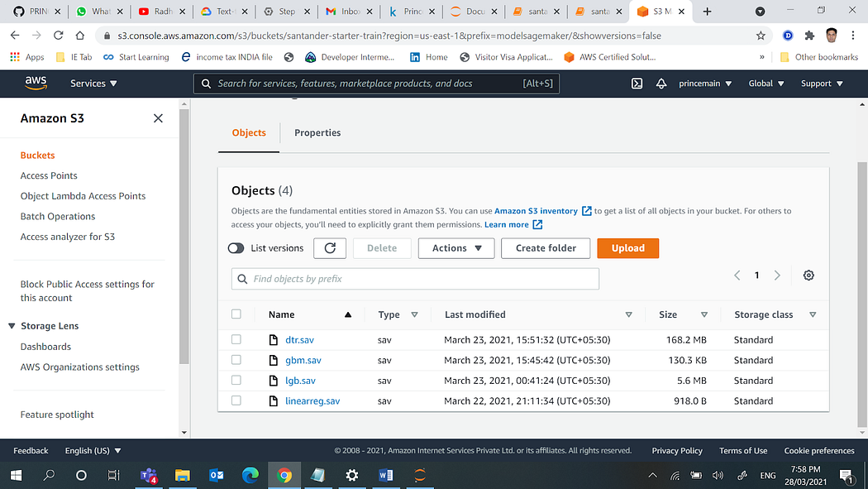Go to browser home page
Image resolution: width=868 pixels, height=489 pixels.
click(79, 36)
